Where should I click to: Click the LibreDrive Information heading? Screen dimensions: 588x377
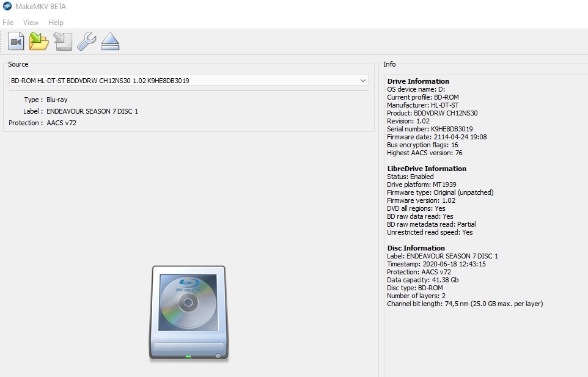pyautogui.click(x=427, y=169)
